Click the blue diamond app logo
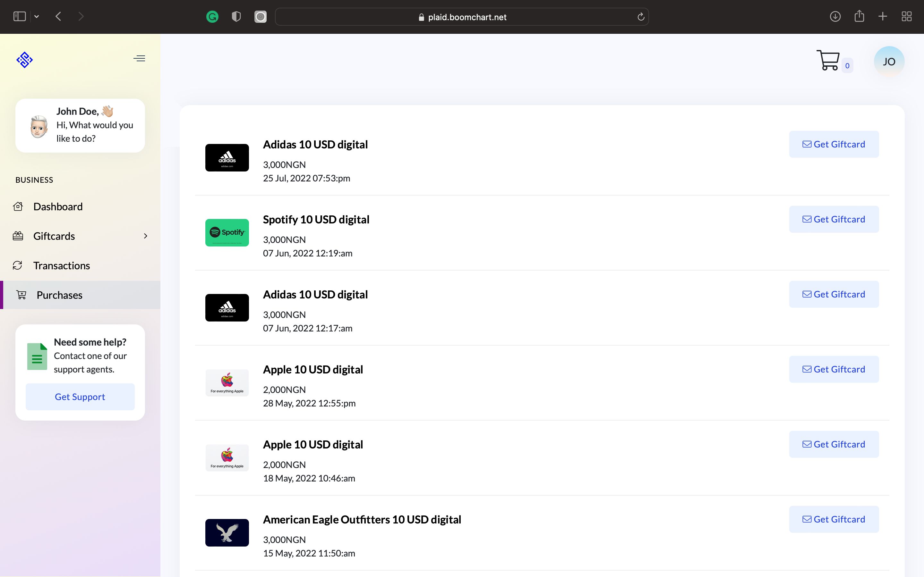The image size is (924, 577). 24,60
